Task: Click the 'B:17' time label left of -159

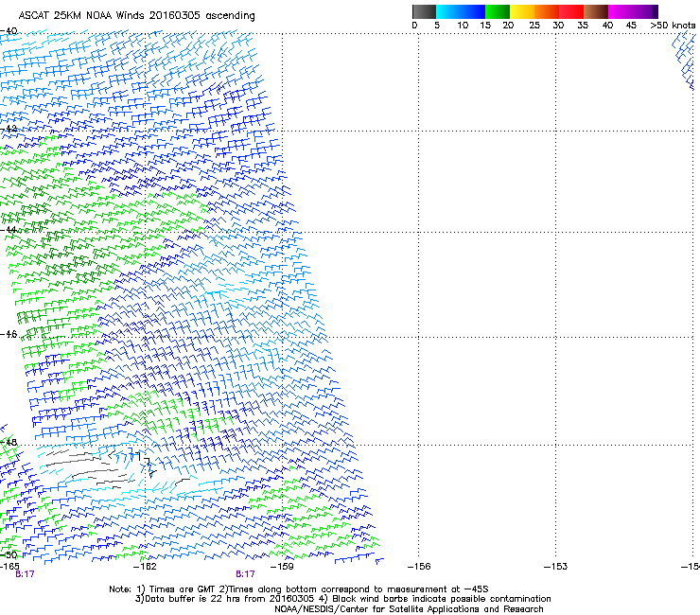Action: (x=246, y=574)
